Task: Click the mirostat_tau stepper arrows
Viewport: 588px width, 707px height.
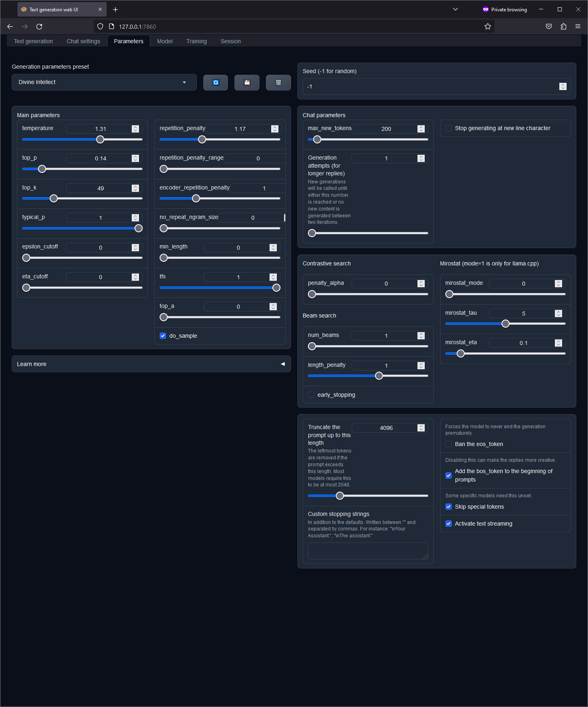Action: [558, 314]
